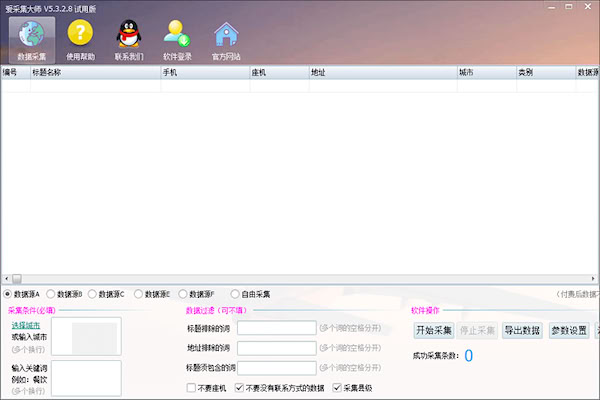Select the 数据源A radio button

point(7,294)
